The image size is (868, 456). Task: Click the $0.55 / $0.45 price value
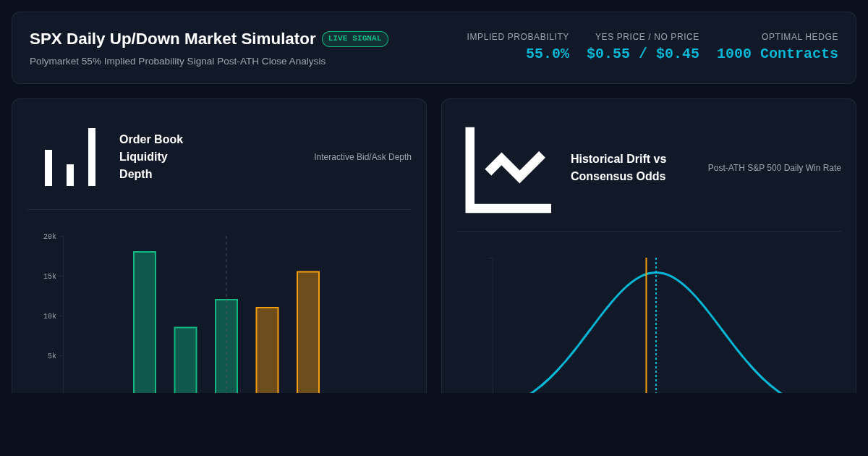point(643,54)
